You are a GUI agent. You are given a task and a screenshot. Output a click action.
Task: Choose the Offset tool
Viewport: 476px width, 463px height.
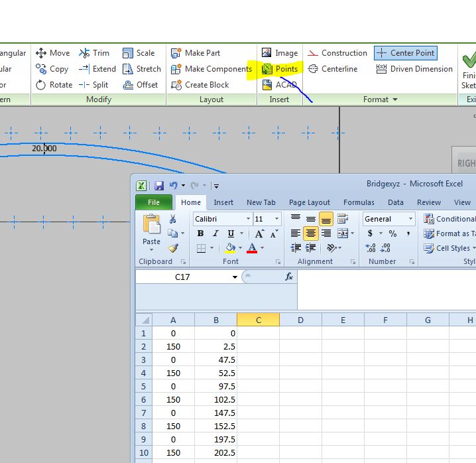click(141, 85)
